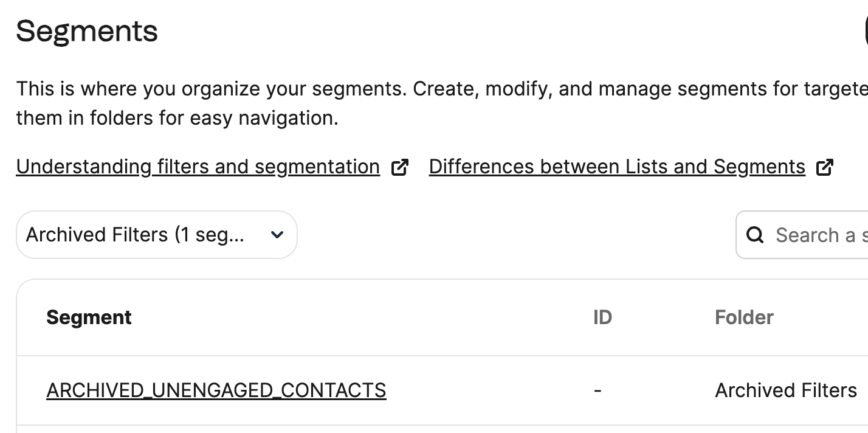Click the magnifying glass search icon
Image resolution: width=868 pixels, height=433 pixels.
tap(755, 235)
